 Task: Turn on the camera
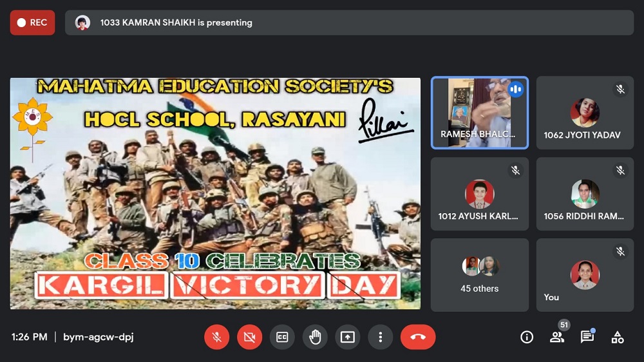click(x=249, y=337)
